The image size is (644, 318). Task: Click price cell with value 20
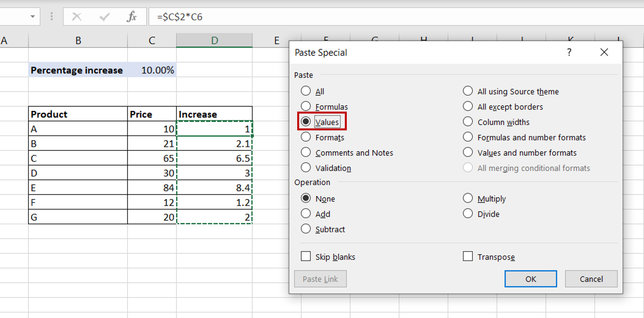tap(152, 217)
